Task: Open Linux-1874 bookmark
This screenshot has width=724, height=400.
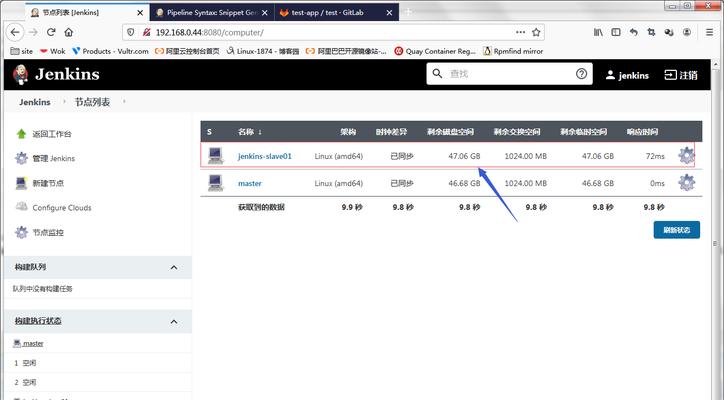Action: (263, 51)
